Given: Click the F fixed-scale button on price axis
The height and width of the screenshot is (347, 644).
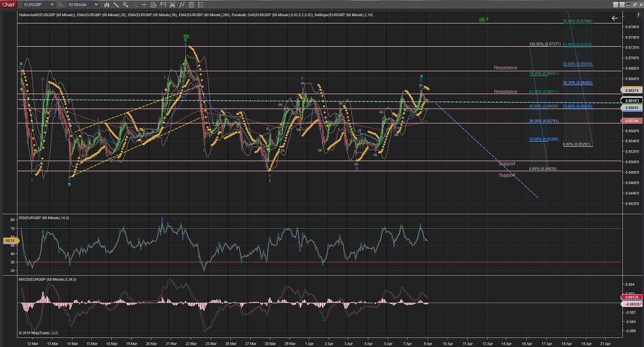Looking at the screenshot, I should pyautogui.click(x=639, y=15).
